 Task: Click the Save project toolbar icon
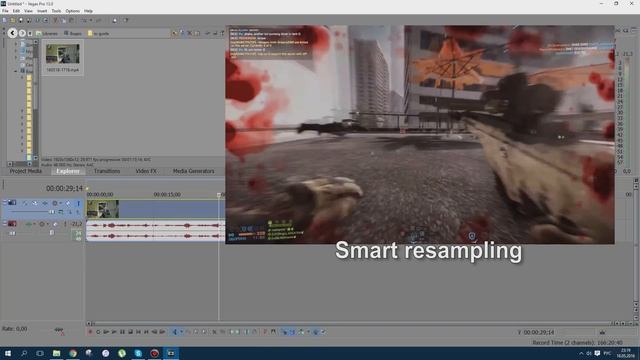(21, 20)
